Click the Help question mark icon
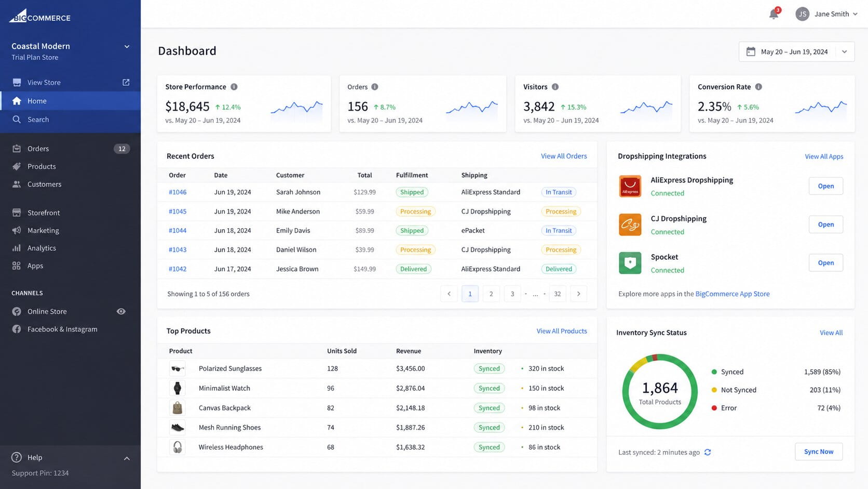Viewport: 868px width, 489px height. [x=17, y=457]
